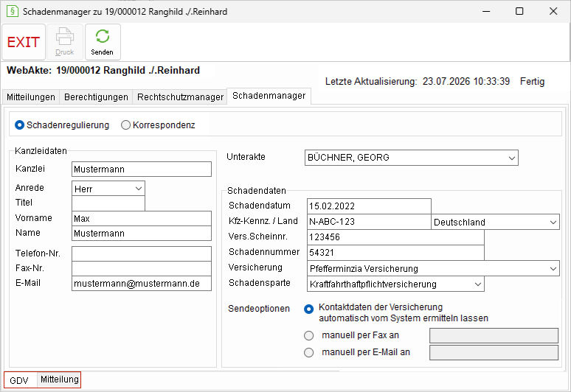This screenshot has height=392, width=571.
Task: Open the Land dropdown showing Deutschland
Action: click(495, 222)
